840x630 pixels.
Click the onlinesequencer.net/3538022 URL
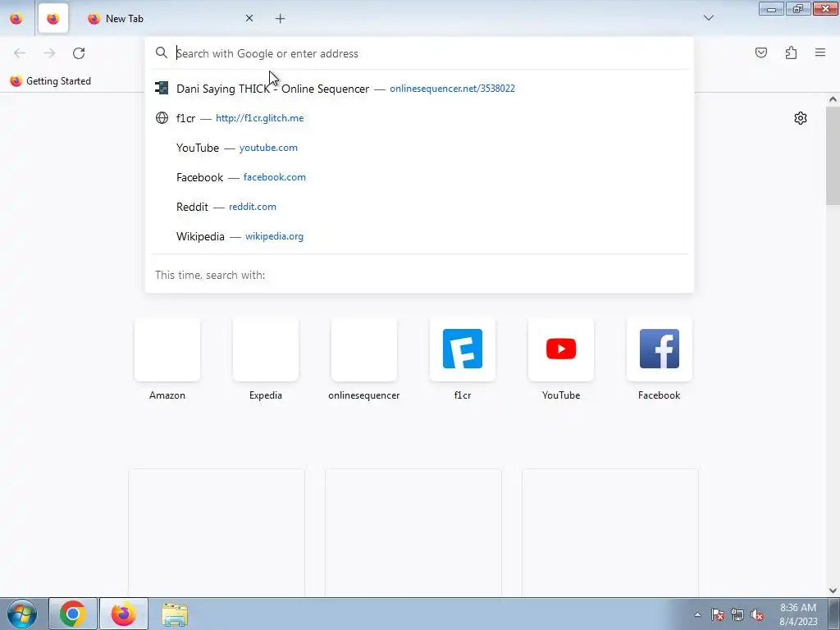click(x=452, y=89)
